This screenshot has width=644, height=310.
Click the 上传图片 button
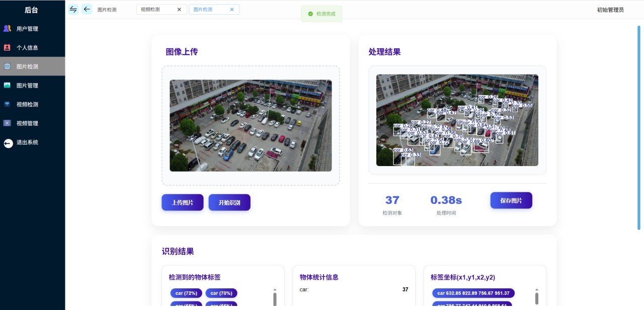(183, 202)
